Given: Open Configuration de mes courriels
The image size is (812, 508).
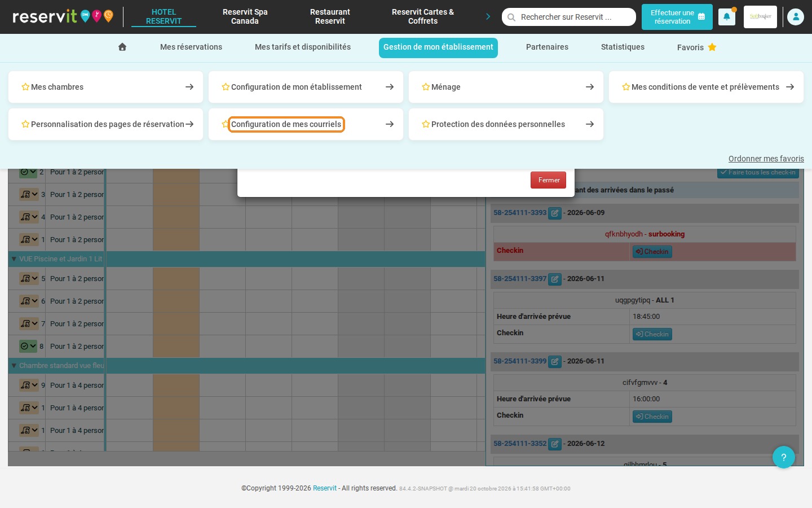Looking at the screenshot, I should tap(286, 124).
